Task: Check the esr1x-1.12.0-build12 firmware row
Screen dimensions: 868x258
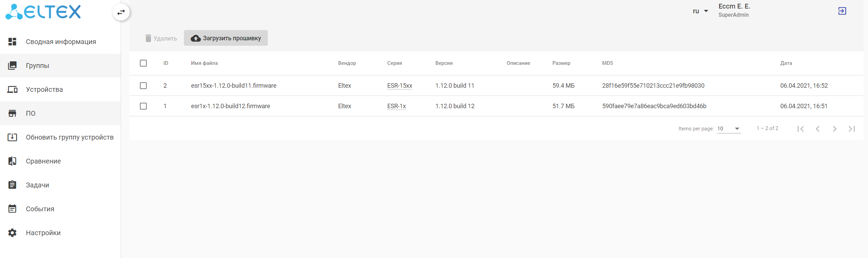Action: 143,106
